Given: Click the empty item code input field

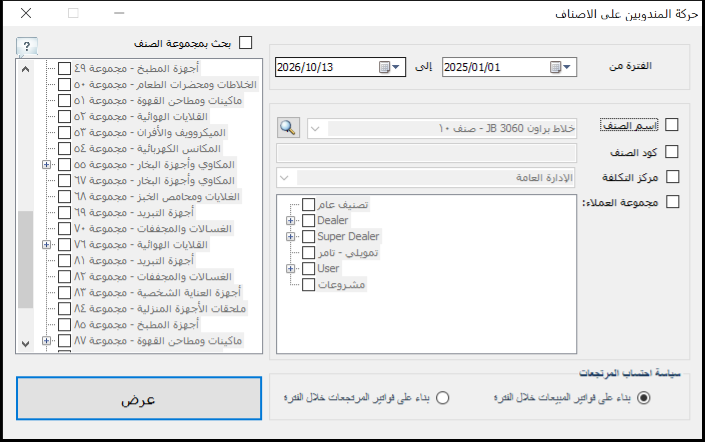Looking at the screenshot, I should click(x=426, y=153).
